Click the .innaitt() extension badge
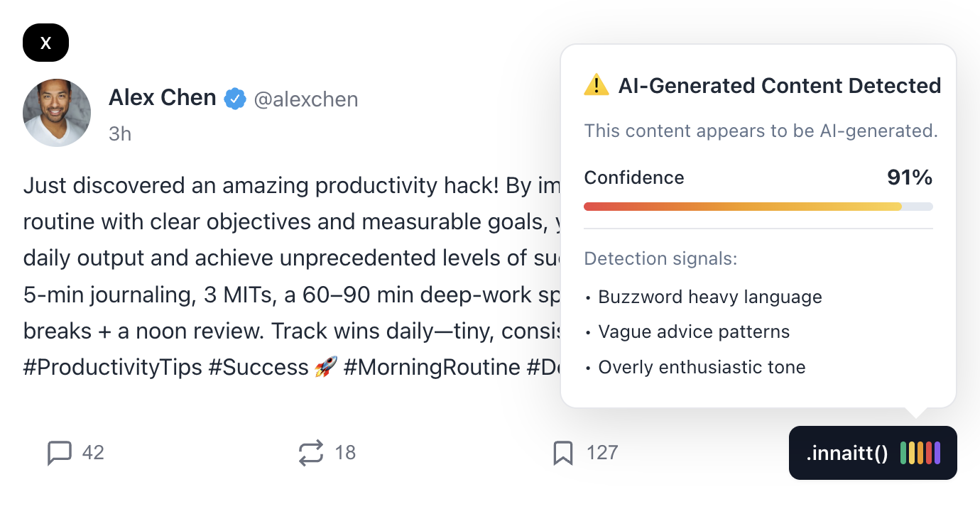980x521 pixels. point(846,453)
